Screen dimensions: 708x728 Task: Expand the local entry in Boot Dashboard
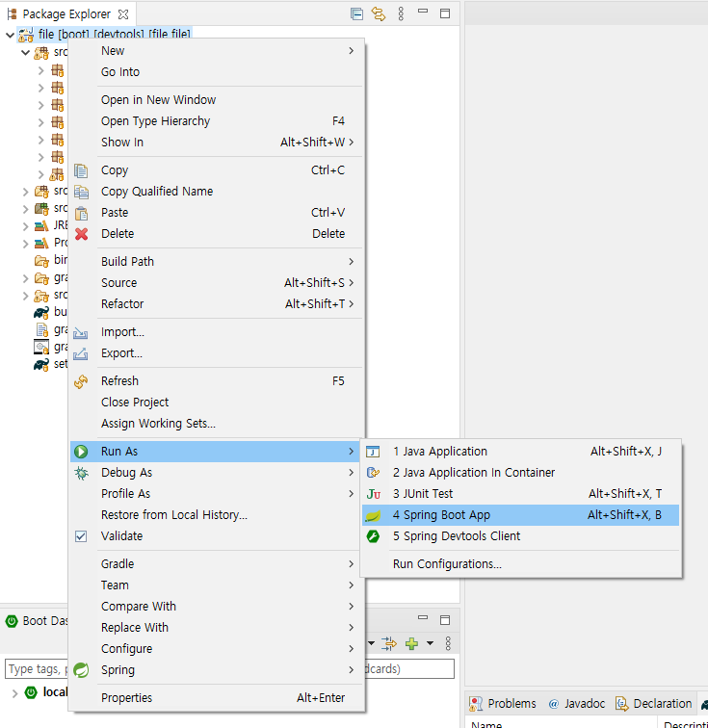tap(14, 693)
